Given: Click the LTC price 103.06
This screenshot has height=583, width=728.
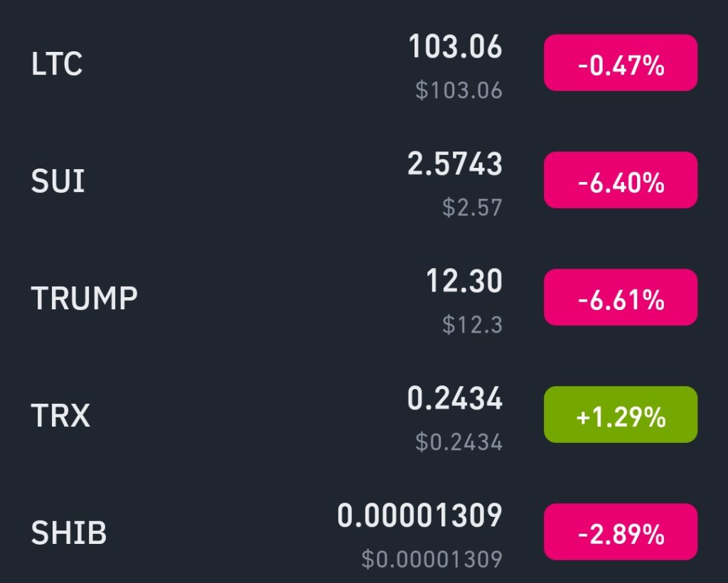Looking at the screenshot, I should (456, 46).
